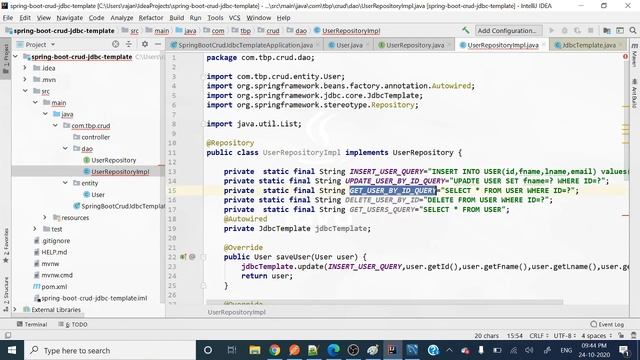Open the TODO tool window

coord(73,324)
